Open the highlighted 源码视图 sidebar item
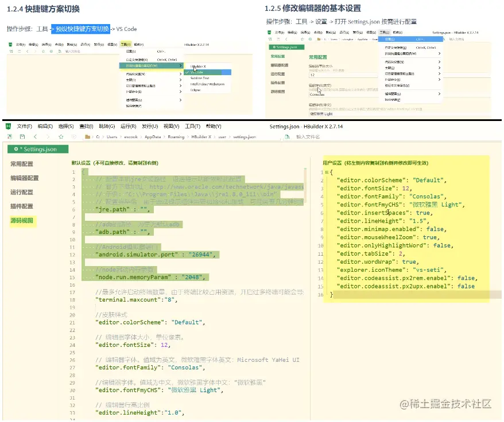The height and width of the screenshot is (422, 504). (x=22, y=220)
